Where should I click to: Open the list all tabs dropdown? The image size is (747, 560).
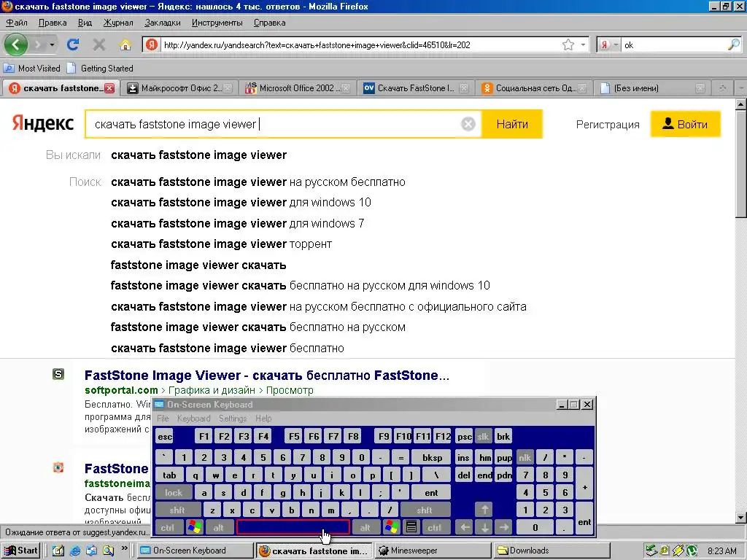click(741, 88)
